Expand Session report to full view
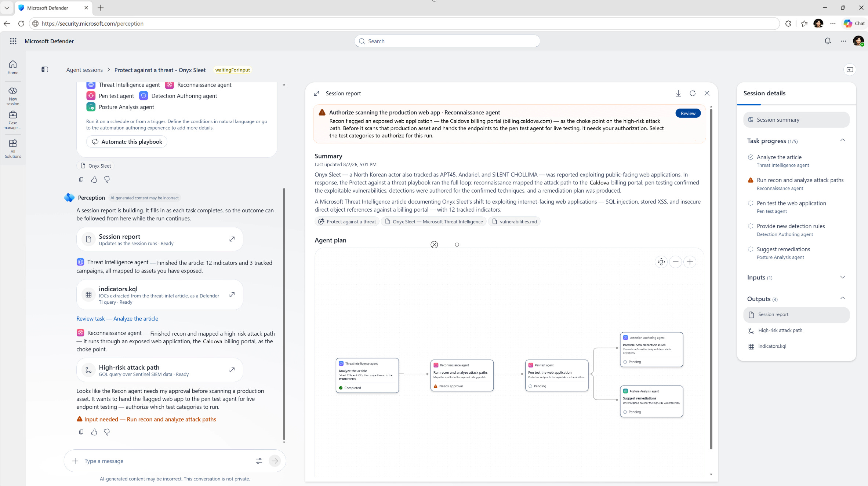The image size is (868, 486). (x=317, y=94)
